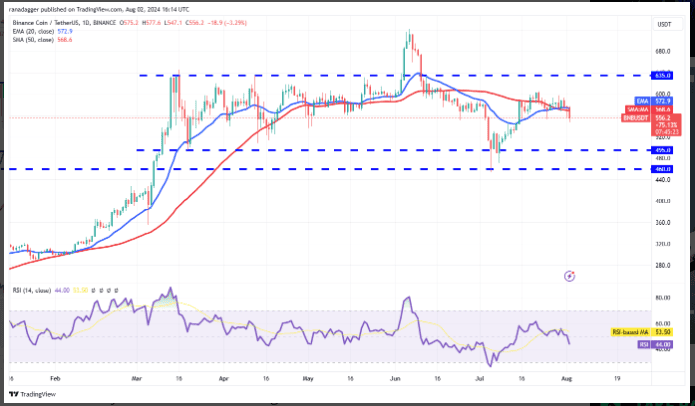Screen dimensions: 695x406
Task: Click the 280.0 price axis value
Action: [663, 265]
